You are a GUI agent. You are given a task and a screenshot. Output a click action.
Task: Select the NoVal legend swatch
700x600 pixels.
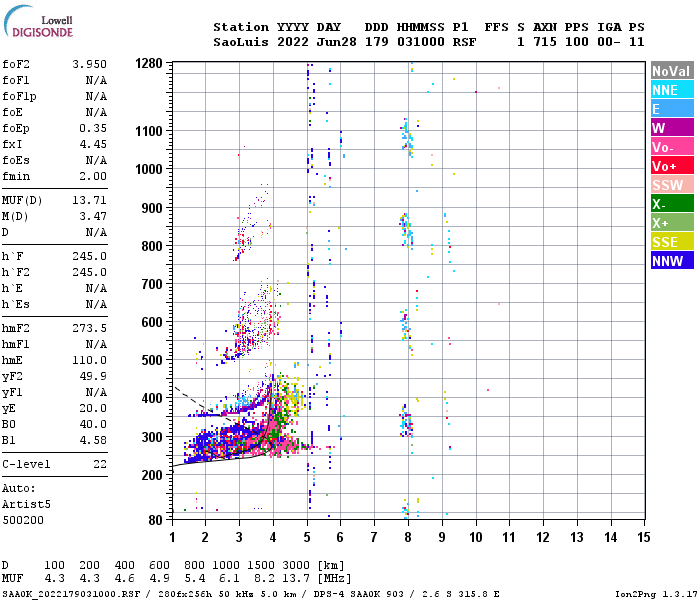pyautogui.click(x=672, y=71)
